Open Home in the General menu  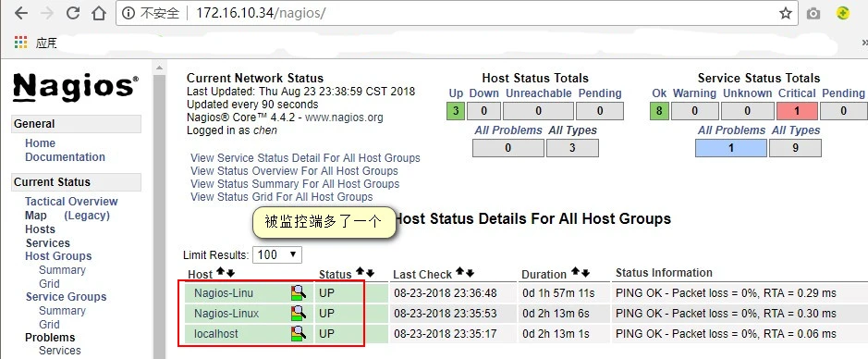[x=40, y=142]
